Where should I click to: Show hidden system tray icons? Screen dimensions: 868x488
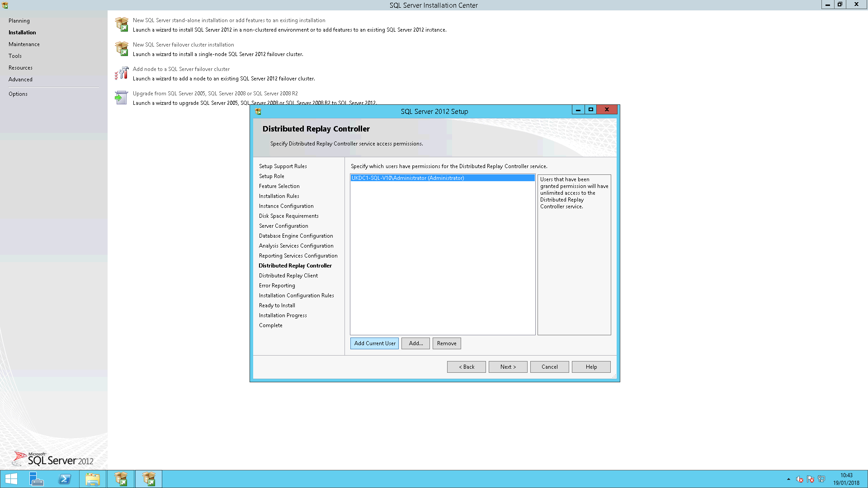coord(788,479)
